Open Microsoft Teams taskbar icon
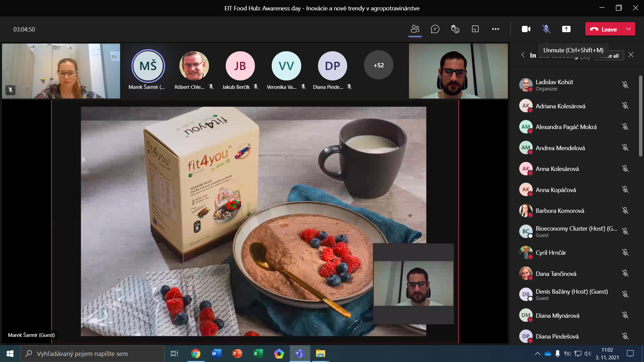The height and width of the screenshot is (362, 644). click(x=300, y=354)
